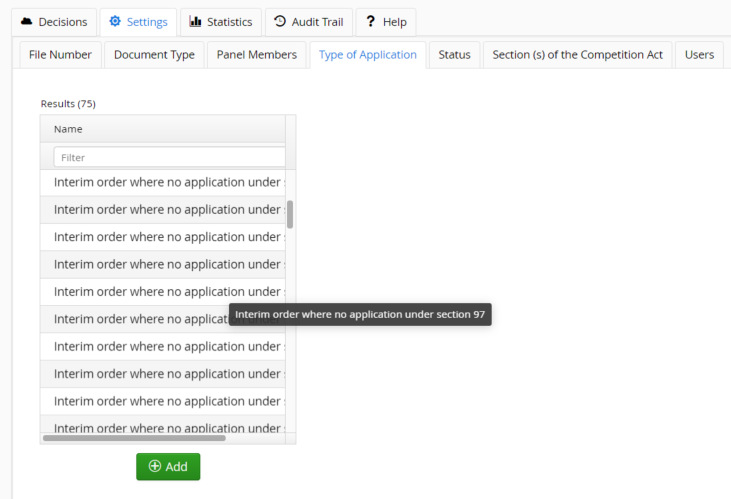
Task: Click the dark tooltip mentioning section 97
Action: coord(360,314)
